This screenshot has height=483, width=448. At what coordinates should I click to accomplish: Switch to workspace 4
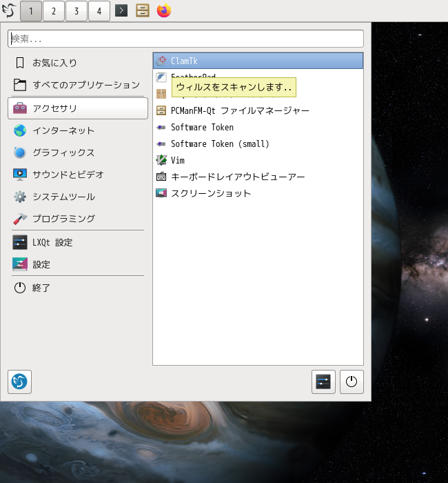[99, 11]
